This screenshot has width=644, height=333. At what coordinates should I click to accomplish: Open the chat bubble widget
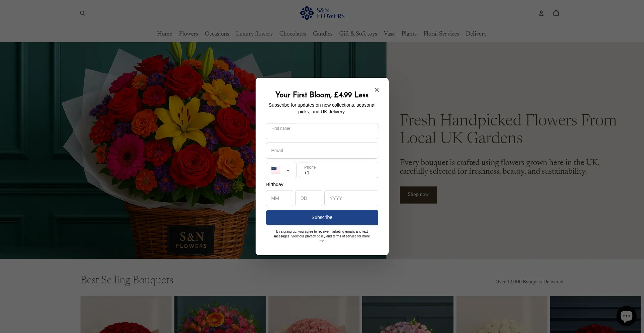626,316
